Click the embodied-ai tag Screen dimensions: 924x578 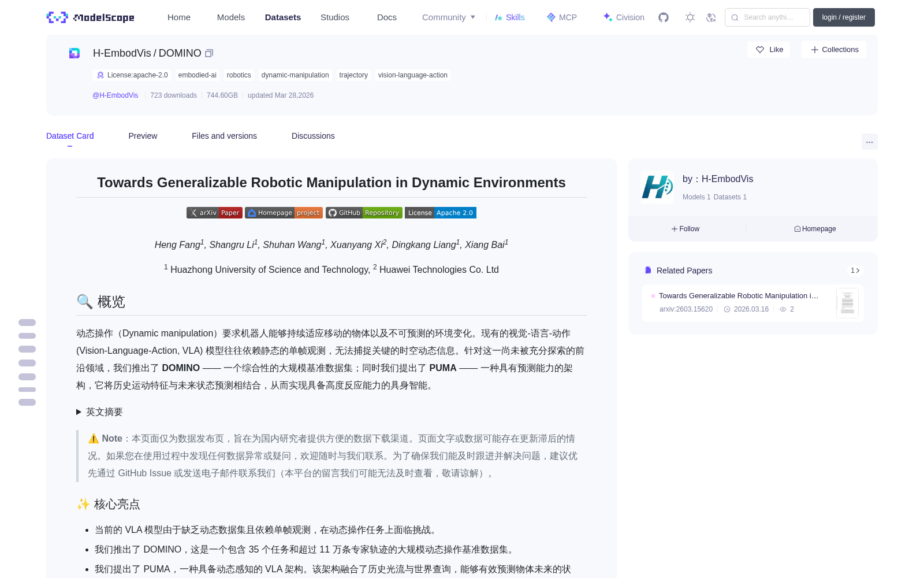198,75
